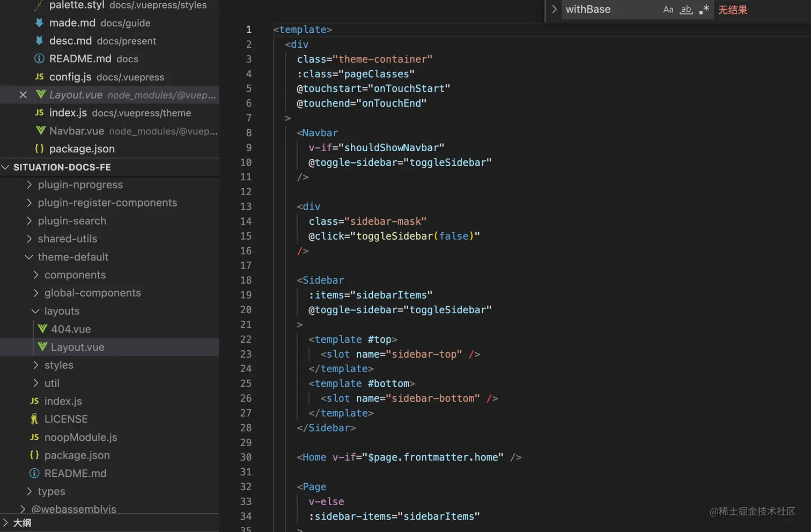Click the "theme-container" class string
This screenshot has height=532, width=811.
382,59
